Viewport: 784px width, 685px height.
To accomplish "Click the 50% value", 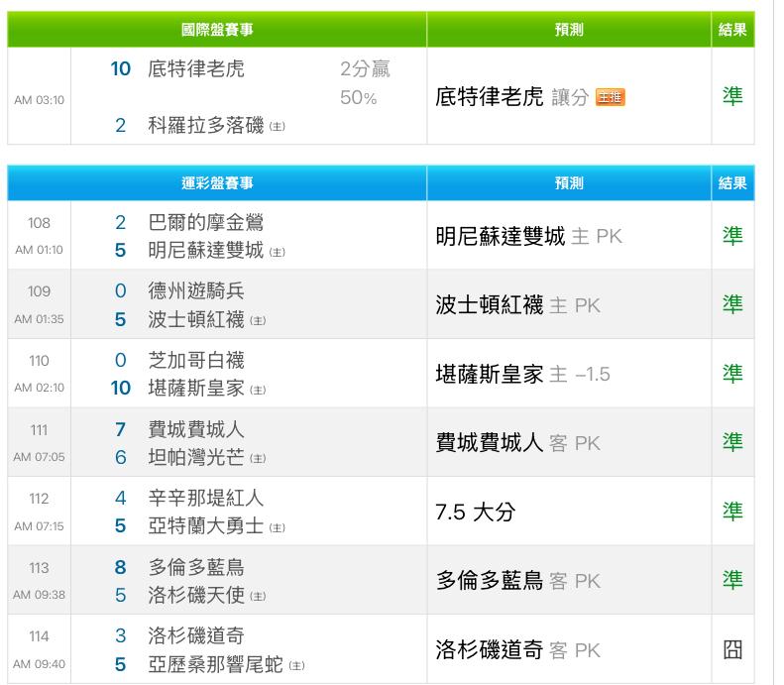I will pyautogui.click(x=359, y=97).
